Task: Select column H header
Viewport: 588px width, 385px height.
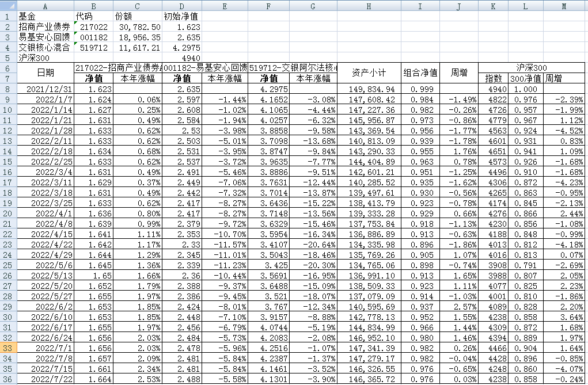Action: (369, 6)
